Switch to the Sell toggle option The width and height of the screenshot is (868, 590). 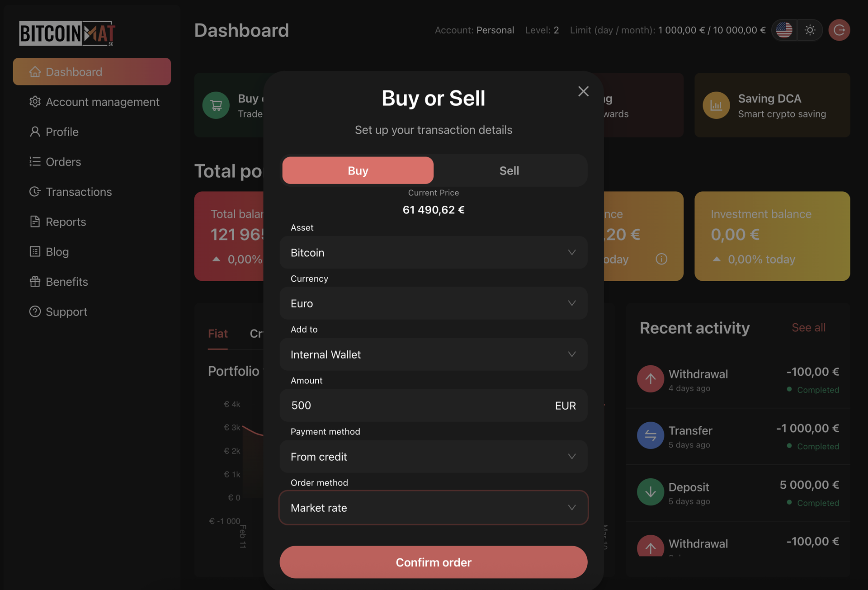509,170
